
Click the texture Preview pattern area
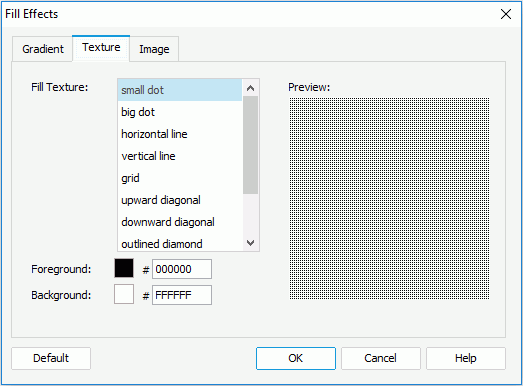coord(389,199)
